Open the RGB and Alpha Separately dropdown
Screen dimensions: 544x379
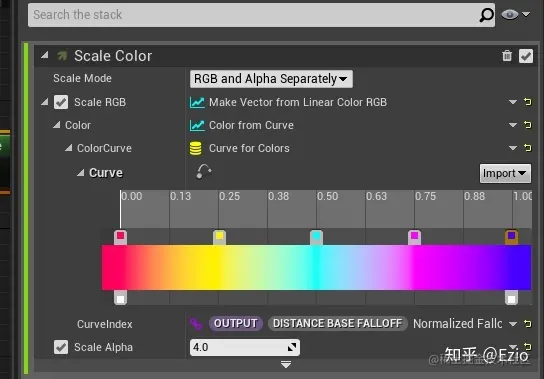point(271,79)
